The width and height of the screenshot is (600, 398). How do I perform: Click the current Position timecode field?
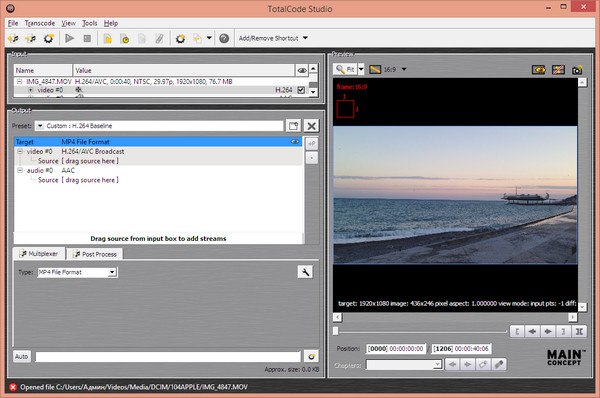tap(396, 349)
